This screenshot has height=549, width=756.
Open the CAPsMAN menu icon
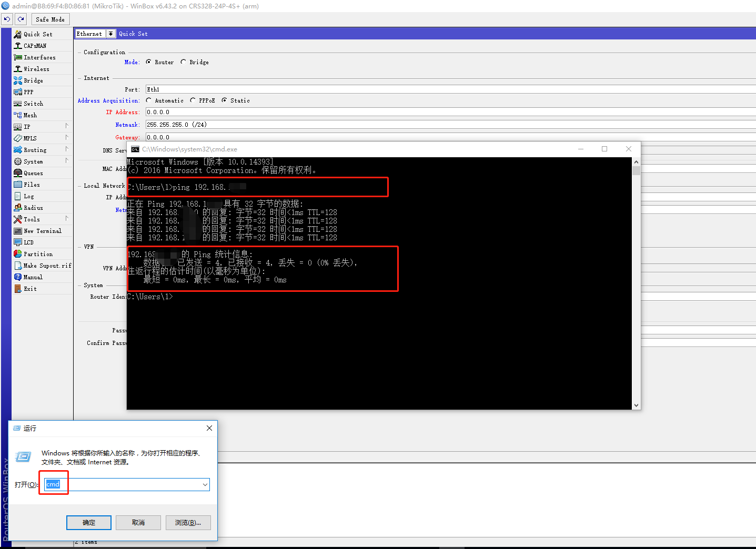click(18, 46)
